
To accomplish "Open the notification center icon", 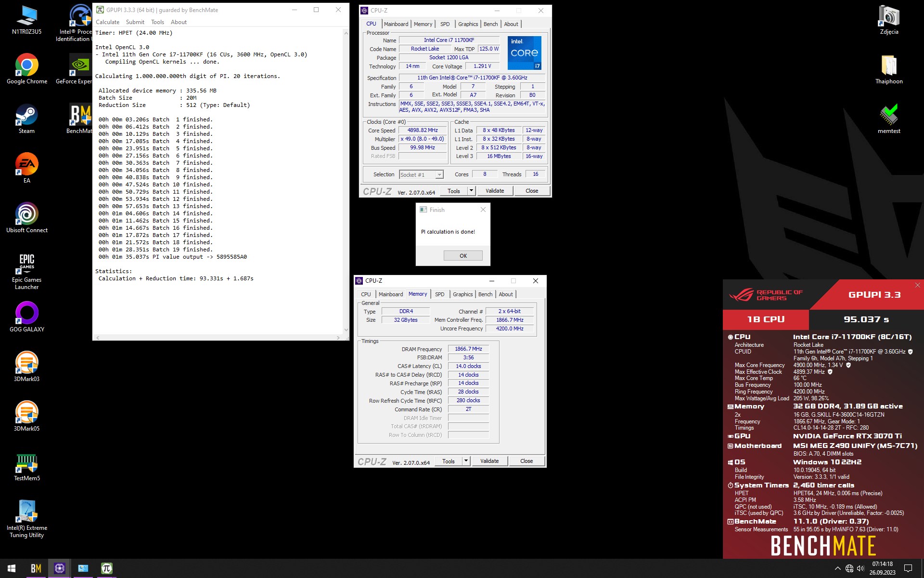I will click(908, 568).
